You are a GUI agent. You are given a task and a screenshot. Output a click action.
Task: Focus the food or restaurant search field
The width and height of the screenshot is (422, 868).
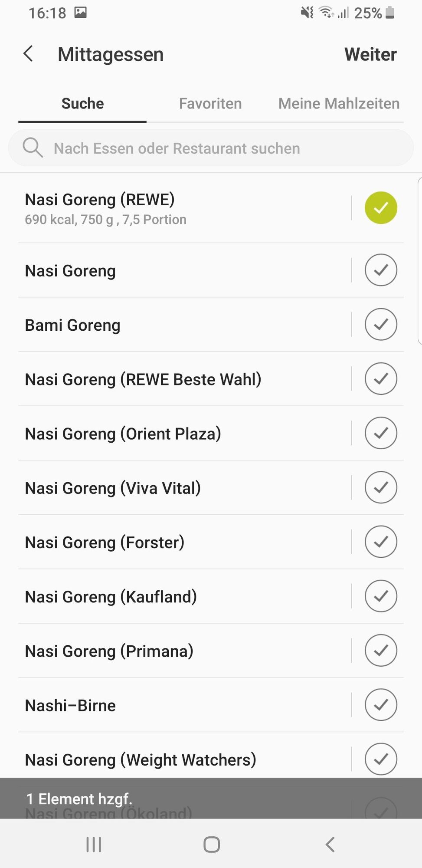(211, 148)
